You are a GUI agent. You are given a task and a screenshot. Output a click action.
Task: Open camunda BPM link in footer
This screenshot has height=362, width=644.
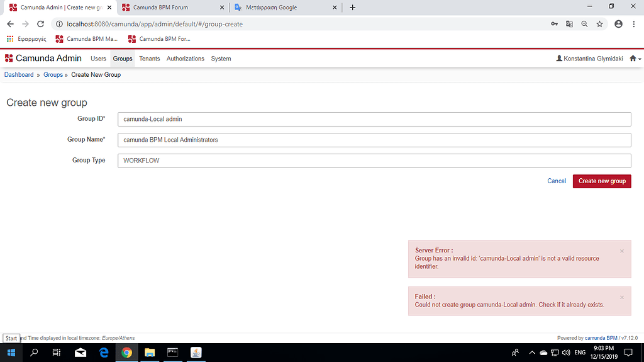pos(601,337)
